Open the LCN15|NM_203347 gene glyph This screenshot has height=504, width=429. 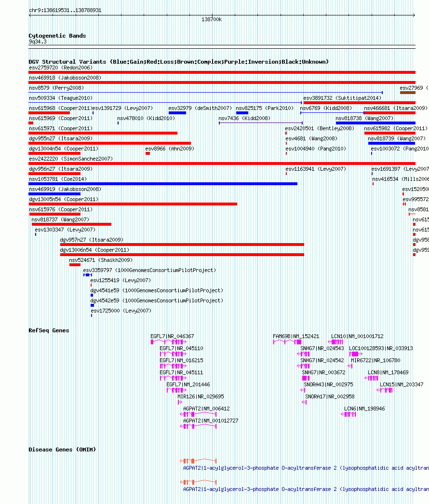[385, 390]
